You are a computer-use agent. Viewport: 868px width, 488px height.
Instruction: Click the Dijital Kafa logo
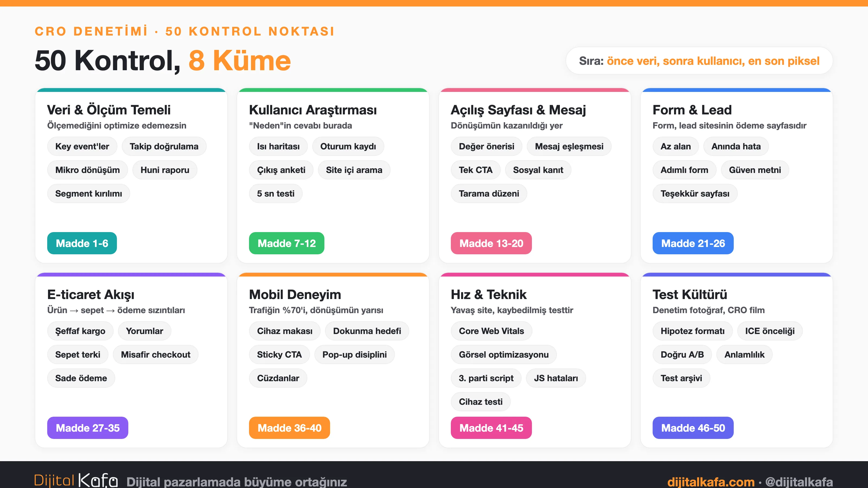click(76, 480)
